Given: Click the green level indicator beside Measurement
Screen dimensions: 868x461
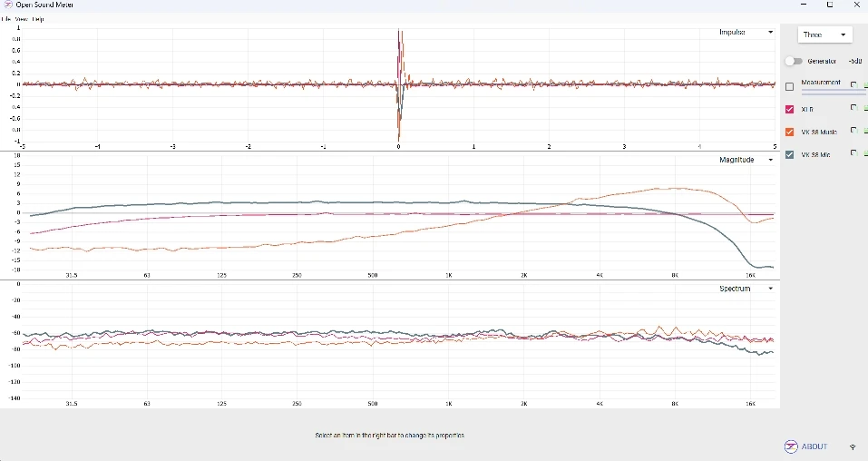Looking at the screenshot, I should coord(865,84).
